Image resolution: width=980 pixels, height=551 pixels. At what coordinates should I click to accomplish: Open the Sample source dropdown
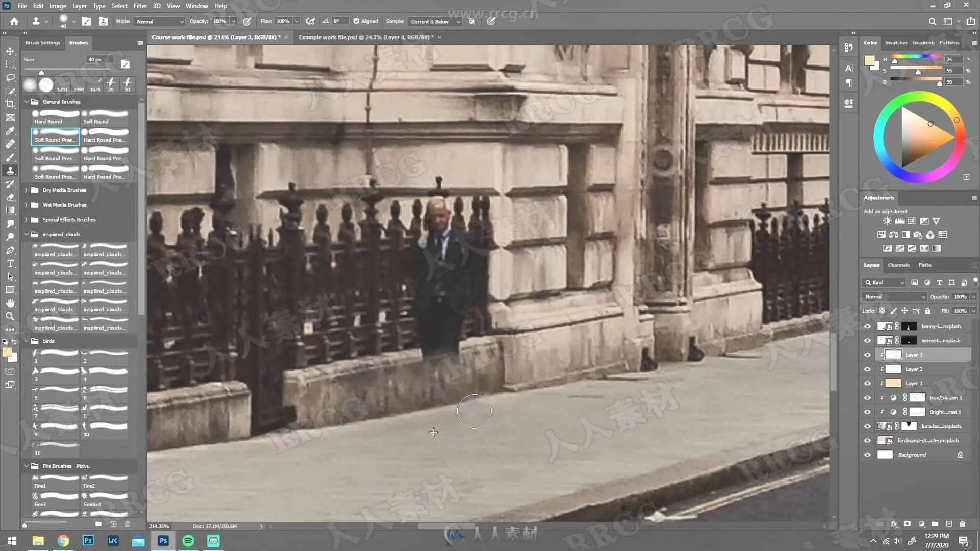[435, 21]
